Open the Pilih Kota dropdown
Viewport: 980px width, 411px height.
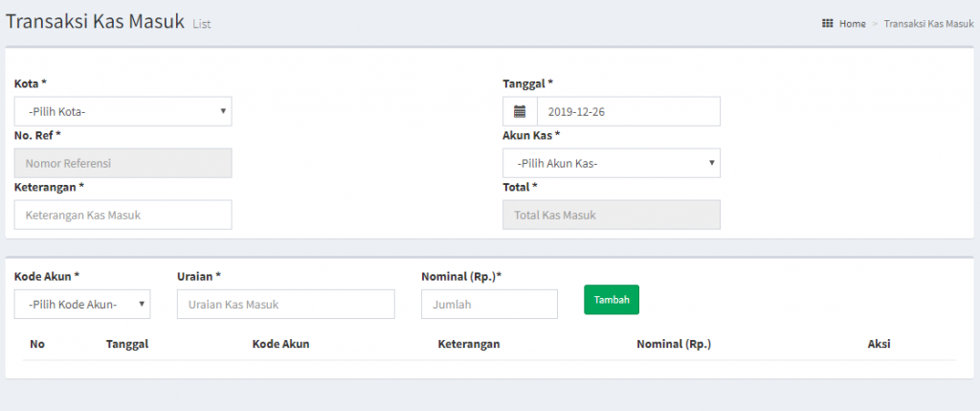click(123, 111)
